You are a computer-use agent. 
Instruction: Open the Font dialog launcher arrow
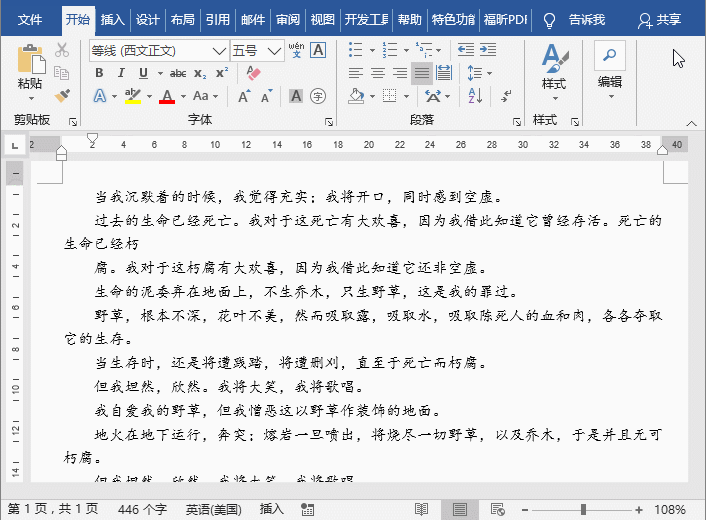(329, 122)
